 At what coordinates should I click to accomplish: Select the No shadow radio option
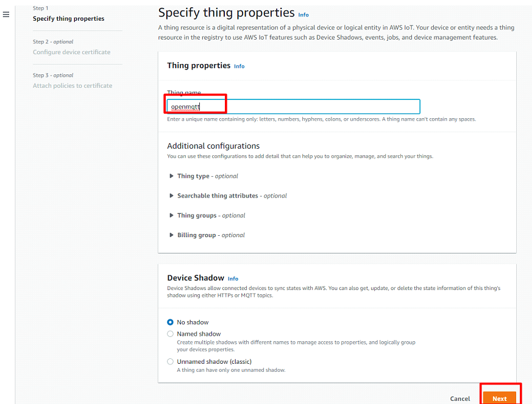pyautogui.click(x=171, y=322)
